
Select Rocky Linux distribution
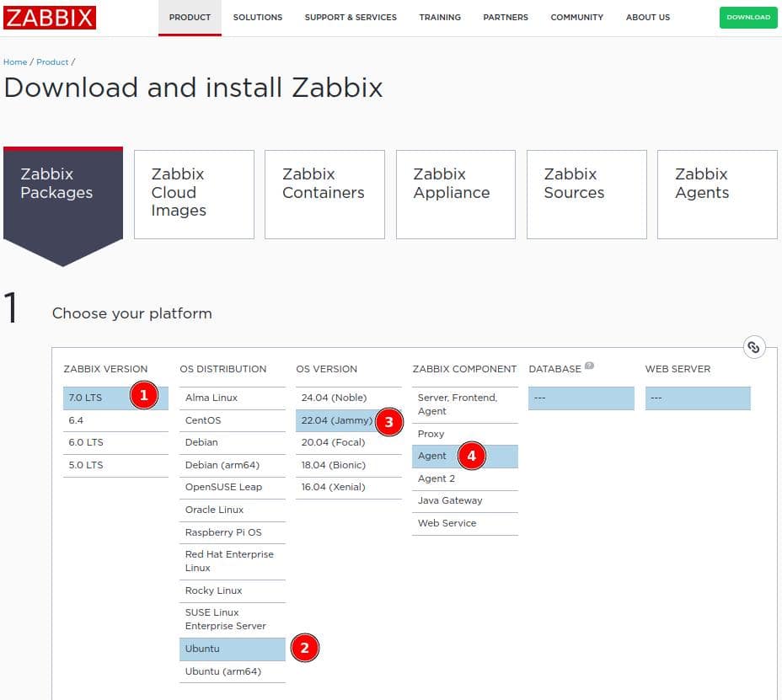point(214,590)
